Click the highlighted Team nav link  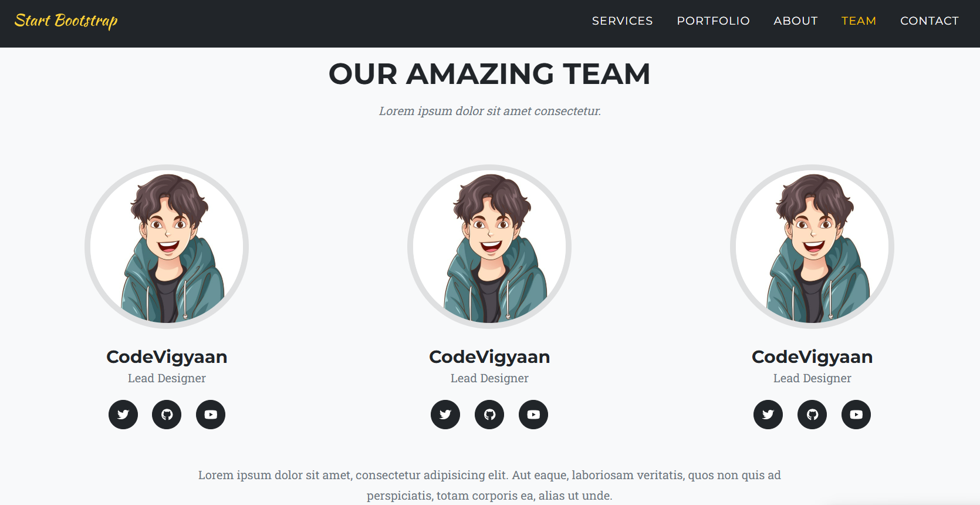(x=859, y=21)
